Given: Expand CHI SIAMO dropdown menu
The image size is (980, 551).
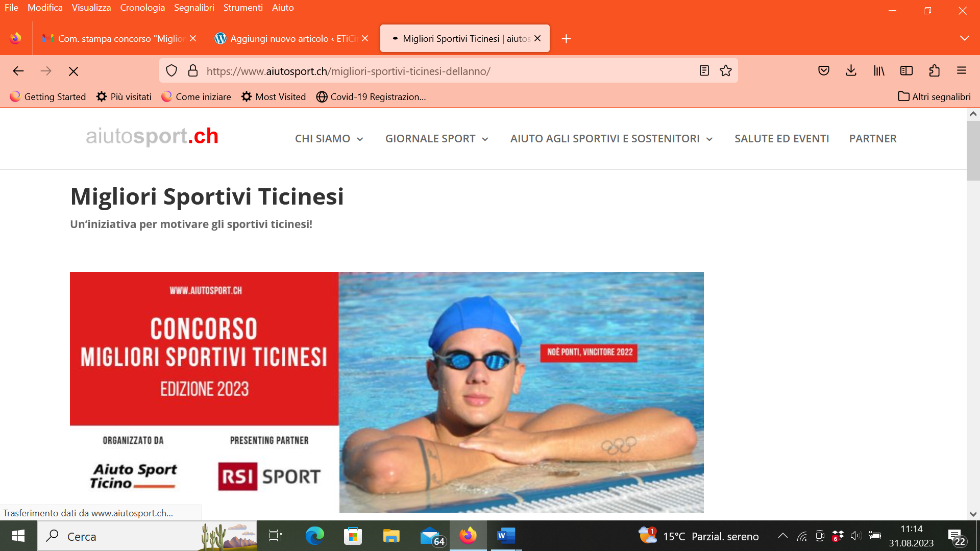Looking at the screenshot, I should point(329,139).
